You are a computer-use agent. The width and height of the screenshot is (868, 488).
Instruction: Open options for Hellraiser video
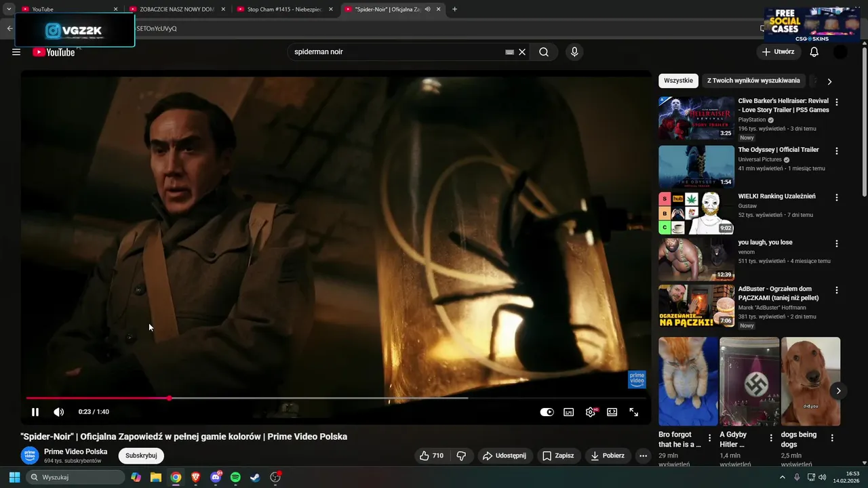837,102
